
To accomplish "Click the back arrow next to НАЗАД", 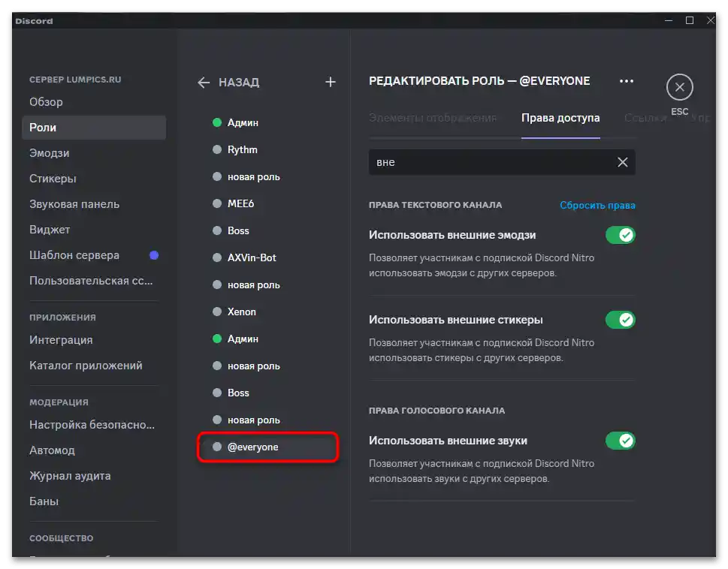I will (204, 83).
